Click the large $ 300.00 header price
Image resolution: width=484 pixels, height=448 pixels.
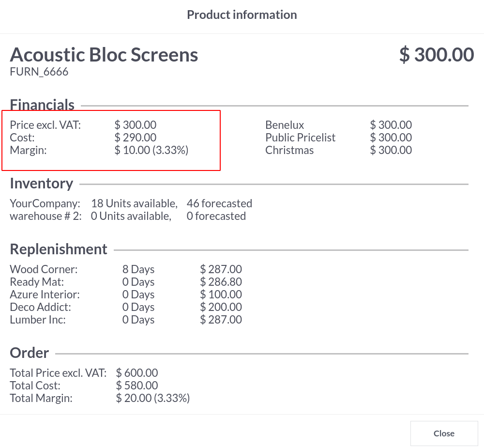pyautogui.click(x=436, y=55)
